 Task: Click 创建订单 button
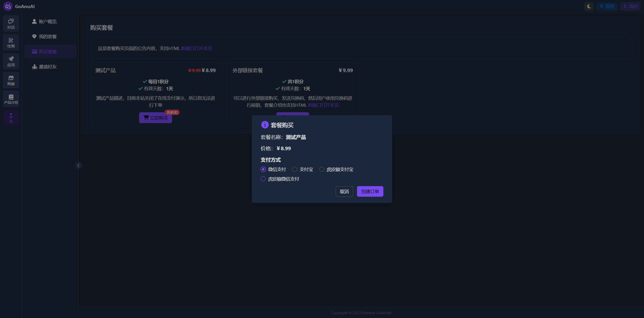pyautogui.click(x=370, y=191)
